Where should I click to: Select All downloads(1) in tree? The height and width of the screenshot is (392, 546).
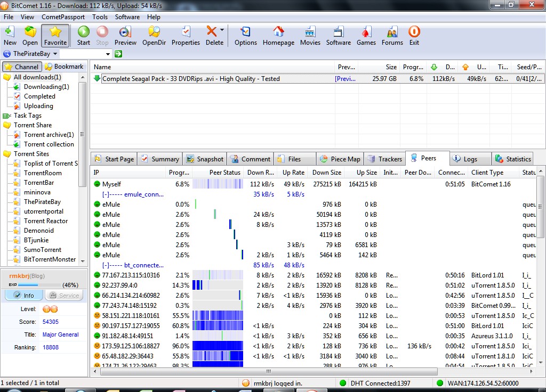[x=37, y=77]
